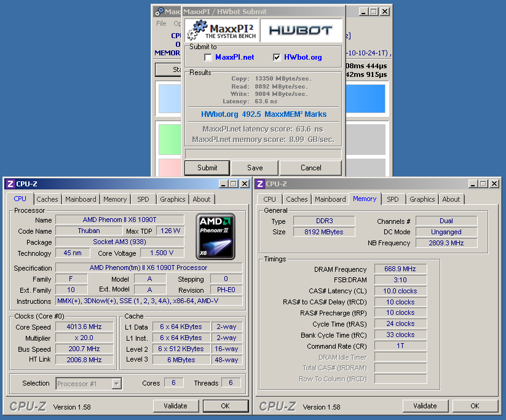The height and width of the screenshot is (420, 506).
Task: Close the MaxxMEM window
Action: point(385,12)
